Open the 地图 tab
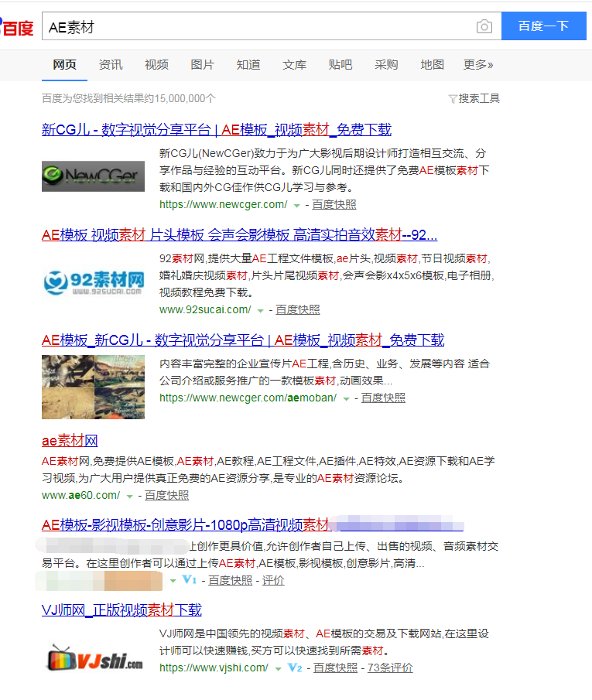The height and width of the screenshot is (700, 592). coord(432,65)
